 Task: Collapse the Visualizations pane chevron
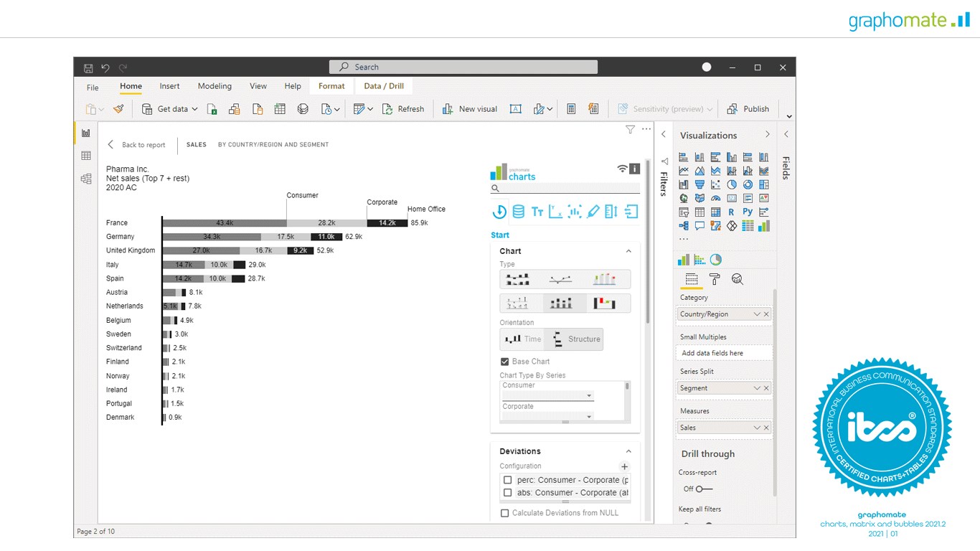tap(767, 134)
